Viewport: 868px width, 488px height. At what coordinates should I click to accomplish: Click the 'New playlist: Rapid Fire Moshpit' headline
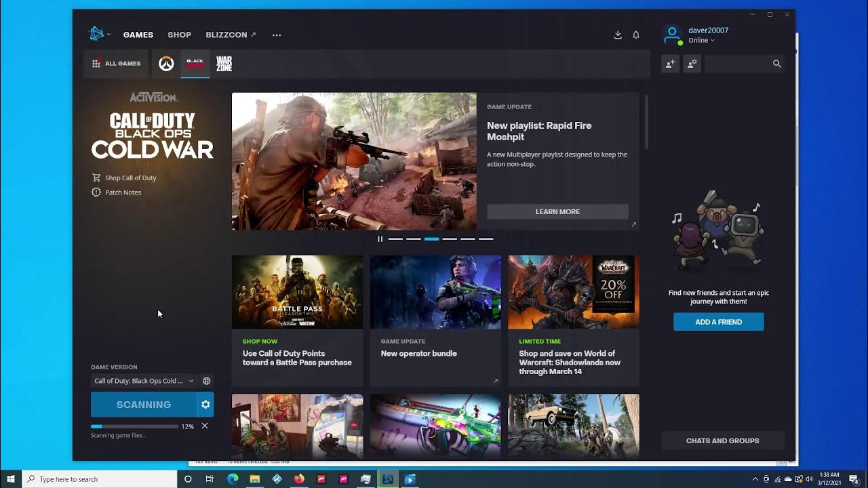point(539,131)
